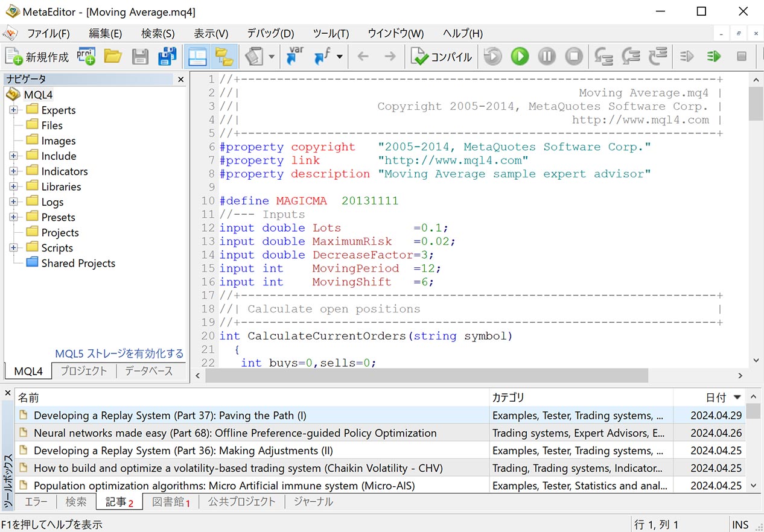Switch to the 図書館 toolbox tab
This screenshot has height=532, width=764.
point(171,502)
